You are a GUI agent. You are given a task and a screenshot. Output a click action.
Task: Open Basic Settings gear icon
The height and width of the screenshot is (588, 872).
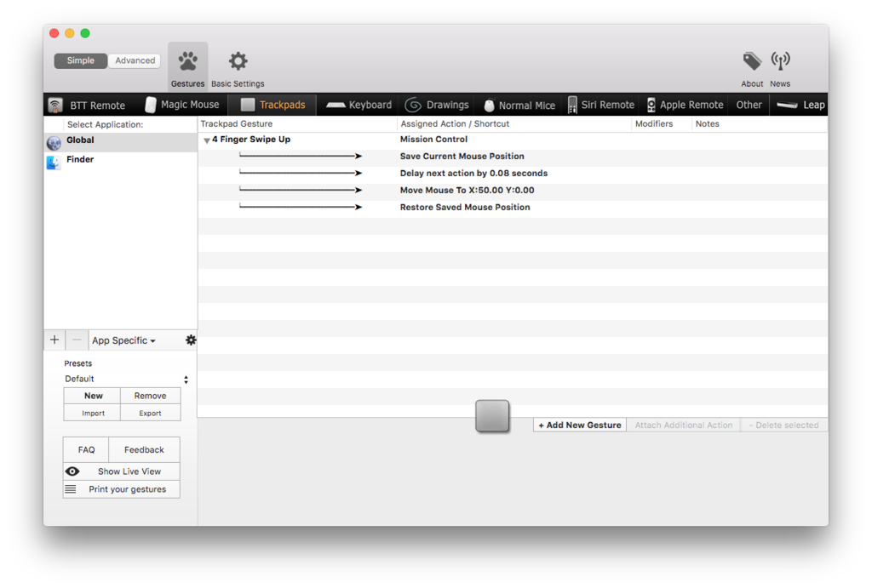[238, 61]
